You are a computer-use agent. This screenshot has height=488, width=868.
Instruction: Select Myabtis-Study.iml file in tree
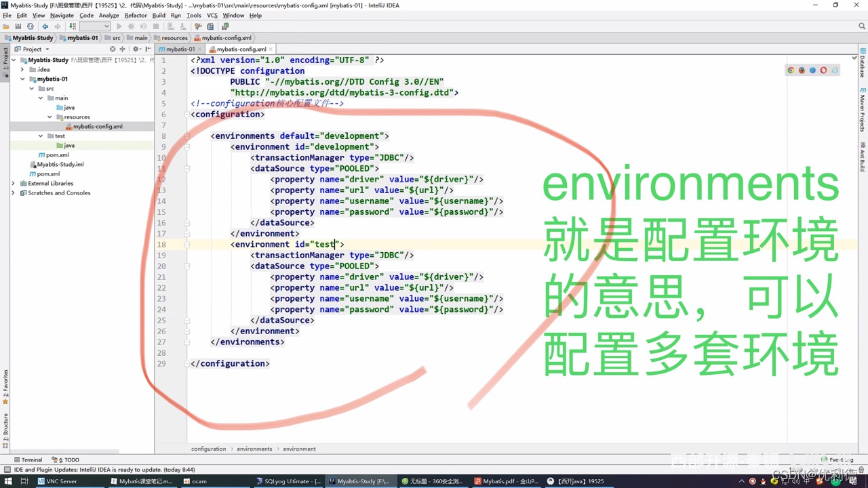click(x=56, y=164)
